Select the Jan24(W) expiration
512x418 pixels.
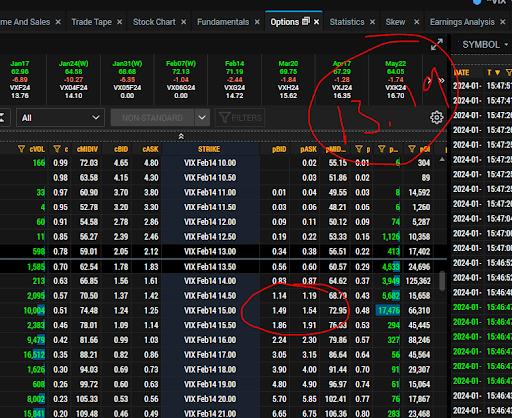point(73,79)
